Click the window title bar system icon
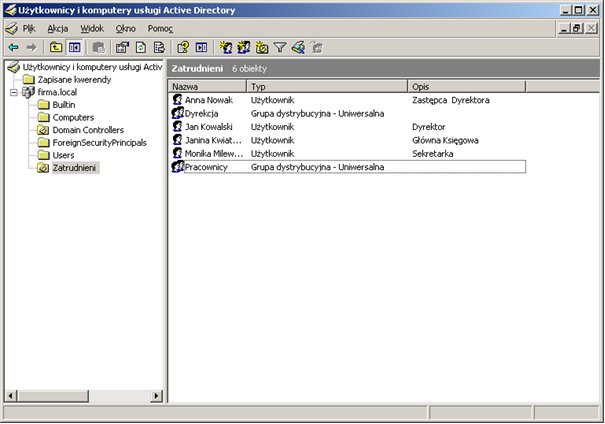605x424 pixels. [10, 10]
